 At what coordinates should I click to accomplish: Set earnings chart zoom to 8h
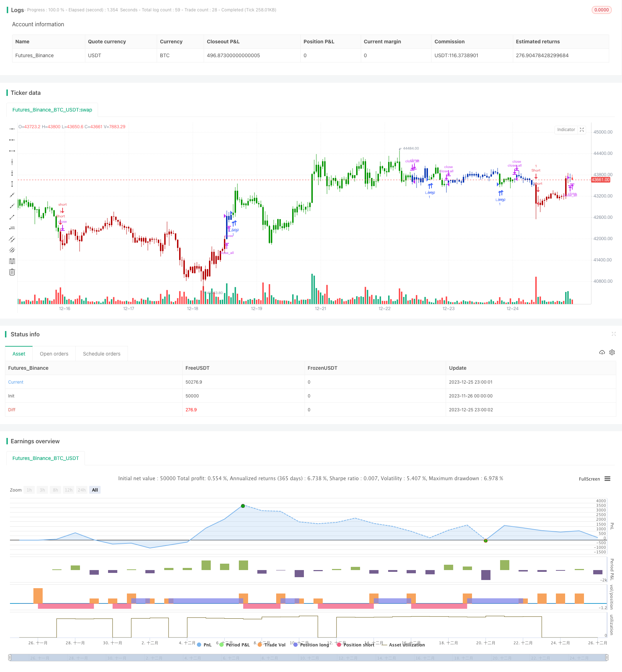(x=55, y=490)
